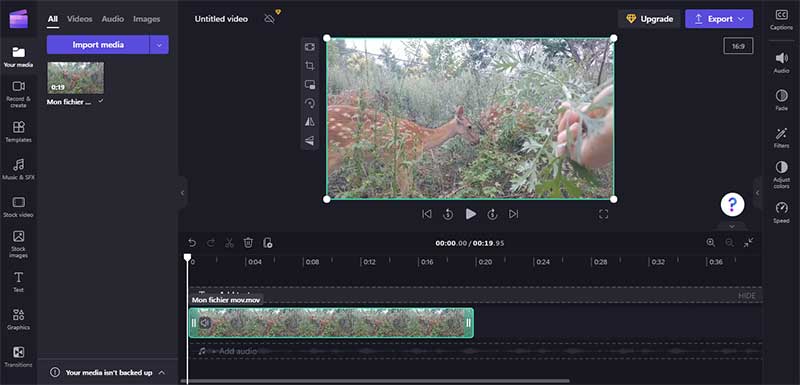Open the Speed panel

point(781,213)
